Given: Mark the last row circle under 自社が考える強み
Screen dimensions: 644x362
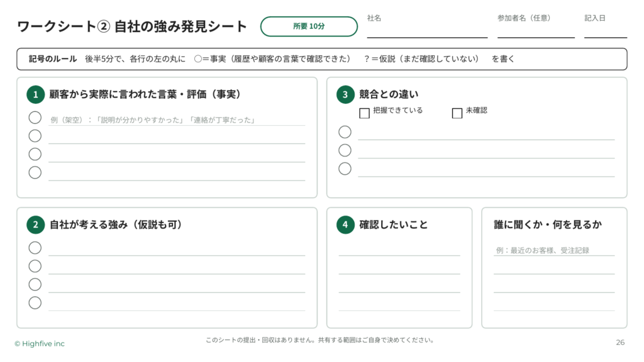Looking at the screenshot, I should tap(35, 303).
